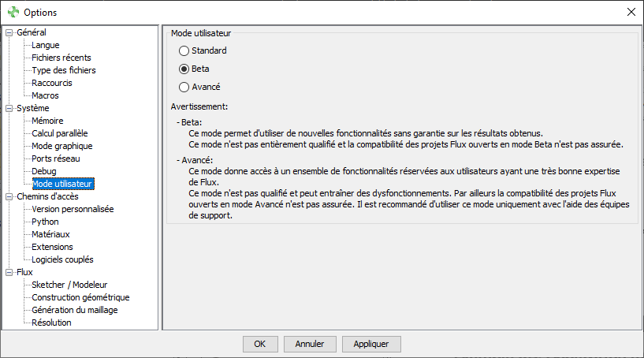Select the Standard user mode radio button
The image size is (644, 358).
point(184,51)
